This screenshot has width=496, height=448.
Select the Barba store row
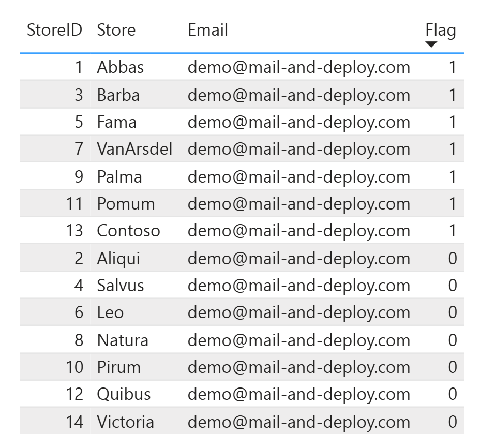click(x=118, y=95)
